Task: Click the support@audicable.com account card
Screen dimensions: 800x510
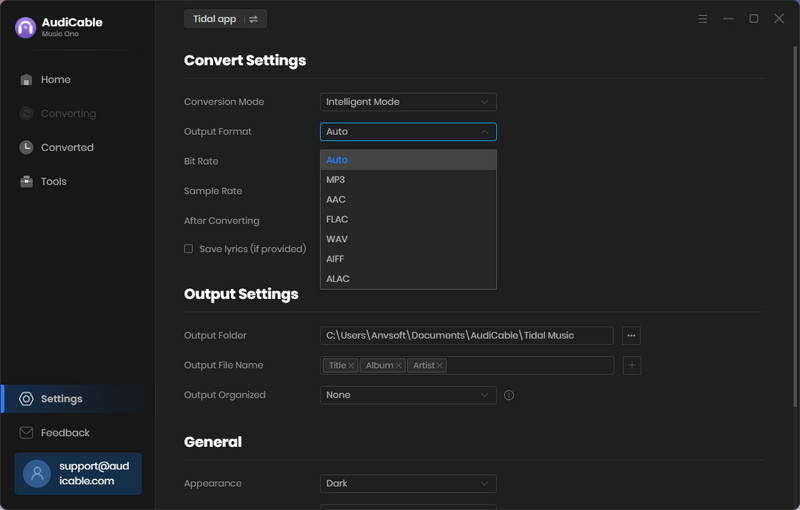Action: 78,473
